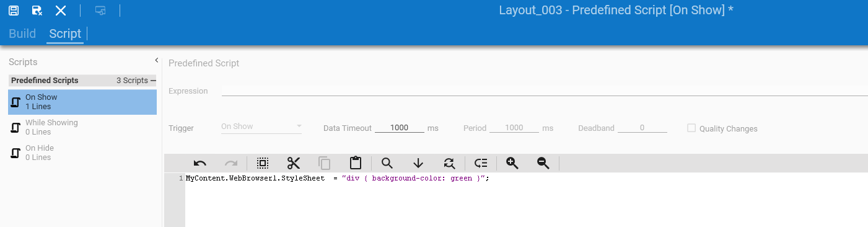Viewport: 868px width, 227px height.
Task: Click the Cut scissors icon
Action: point(294,163)
